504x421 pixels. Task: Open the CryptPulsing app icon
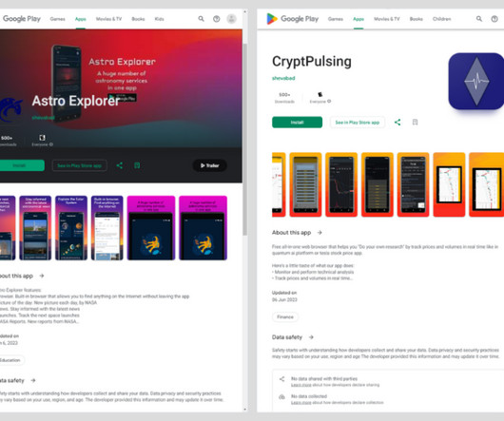coord(476,81)
